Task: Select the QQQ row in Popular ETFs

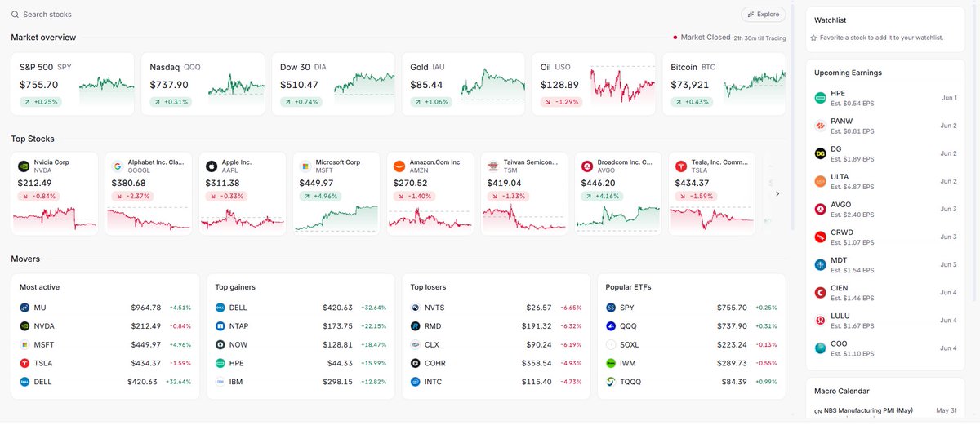Action: coord(691,326)
